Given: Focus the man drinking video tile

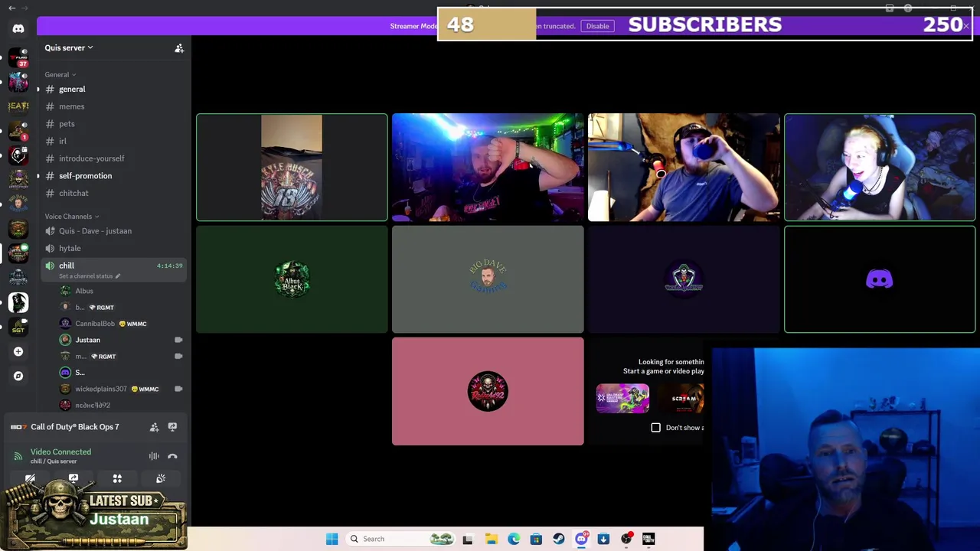Looking at the screenshot, I should [x=684, y=168].
